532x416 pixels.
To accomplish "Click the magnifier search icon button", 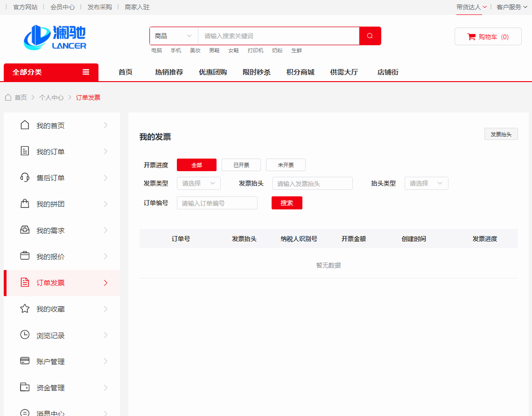I will pyautogui.click(x=370, y=36).
